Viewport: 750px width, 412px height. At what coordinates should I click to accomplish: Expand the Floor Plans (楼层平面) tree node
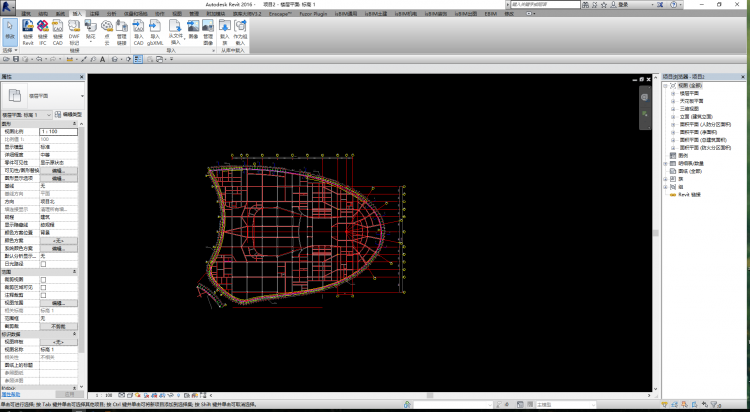click(673, 93)
